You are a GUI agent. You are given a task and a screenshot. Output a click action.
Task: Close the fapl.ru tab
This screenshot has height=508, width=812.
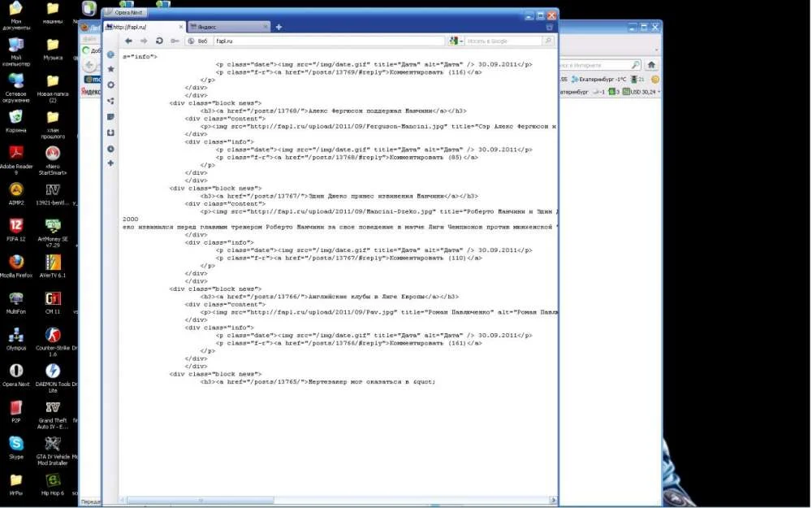click(181, 27)
